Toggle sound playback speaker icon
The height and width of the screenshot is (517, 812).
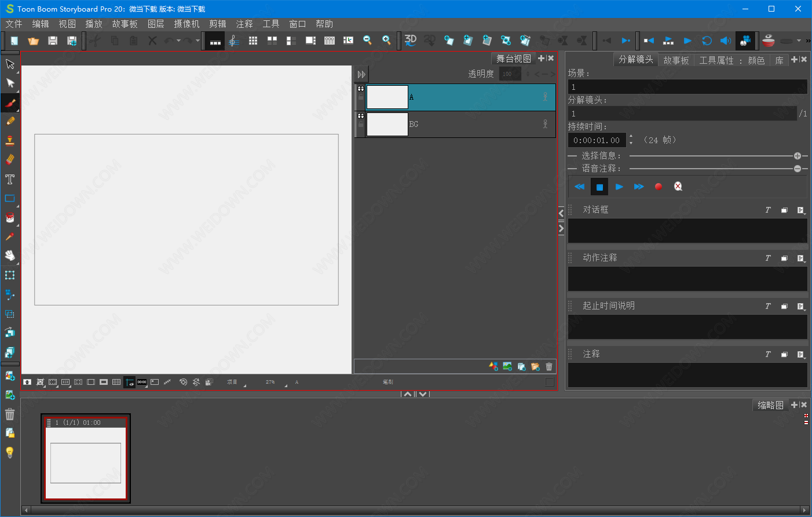click(x=725, y=41)
